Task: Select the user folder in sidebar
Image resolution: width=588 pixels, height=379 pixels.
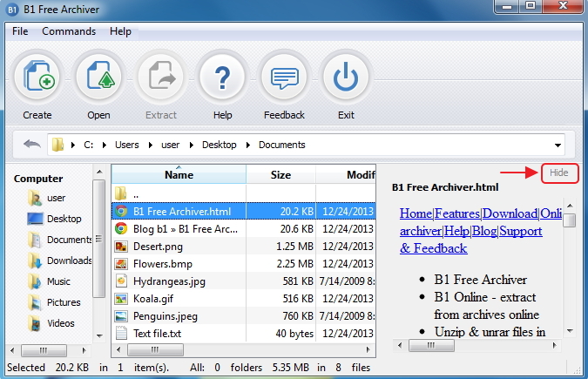Action: tap(56, 198)
